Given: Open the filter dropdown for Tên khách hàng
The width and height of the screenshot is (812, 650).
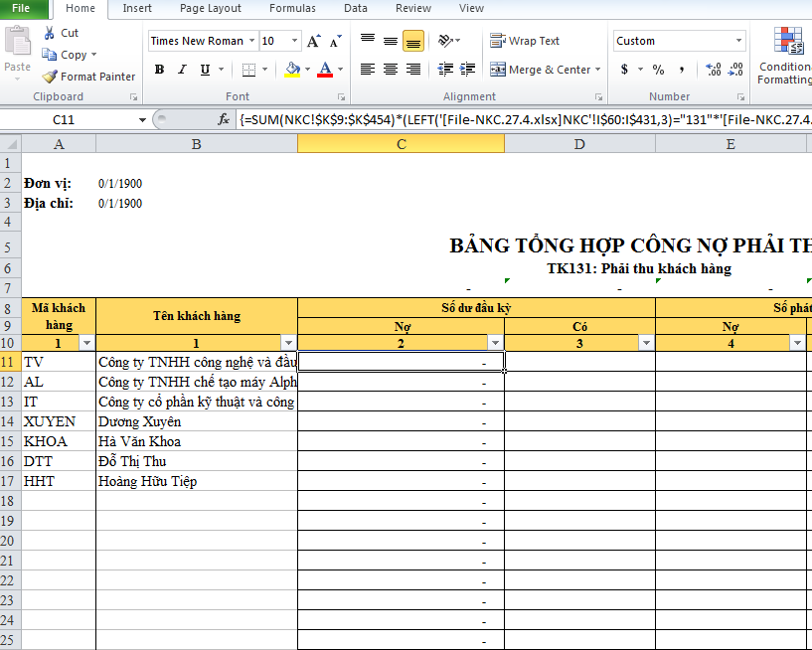Looking at the screenshot, I should [288, 343].
